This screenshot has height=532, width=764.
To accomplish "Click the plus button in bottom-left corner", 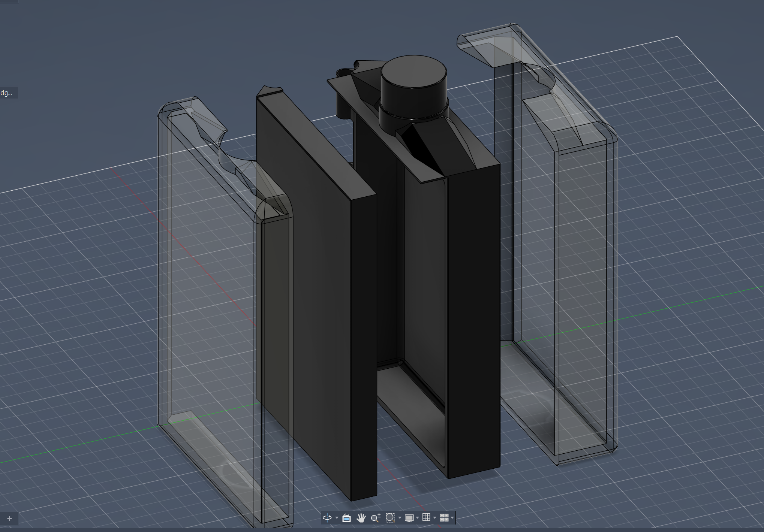I will 9,519.
